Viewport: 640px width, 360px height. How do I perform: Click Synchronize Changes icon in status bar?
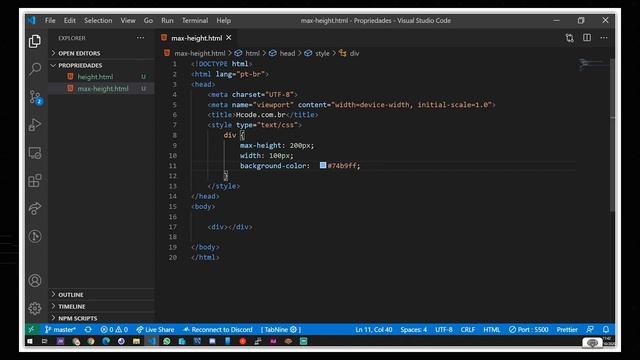pyautogui.click(x=88, y=329)
